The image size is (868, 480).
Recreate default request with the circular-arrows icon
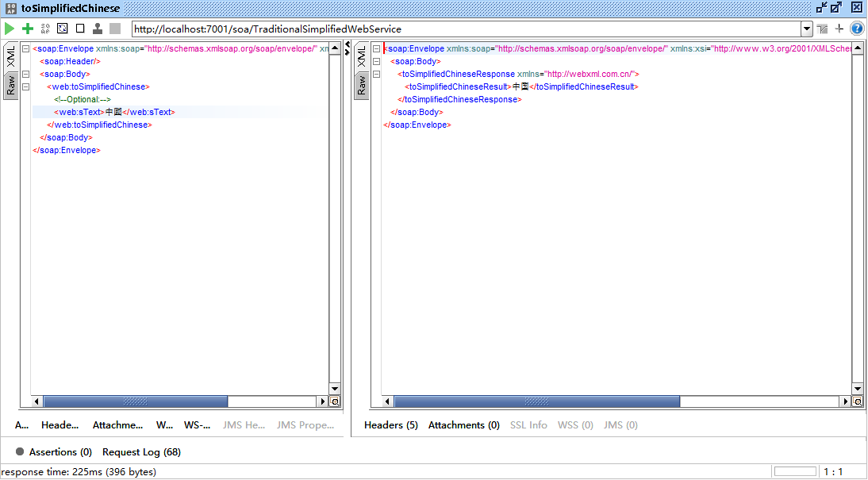63,29
